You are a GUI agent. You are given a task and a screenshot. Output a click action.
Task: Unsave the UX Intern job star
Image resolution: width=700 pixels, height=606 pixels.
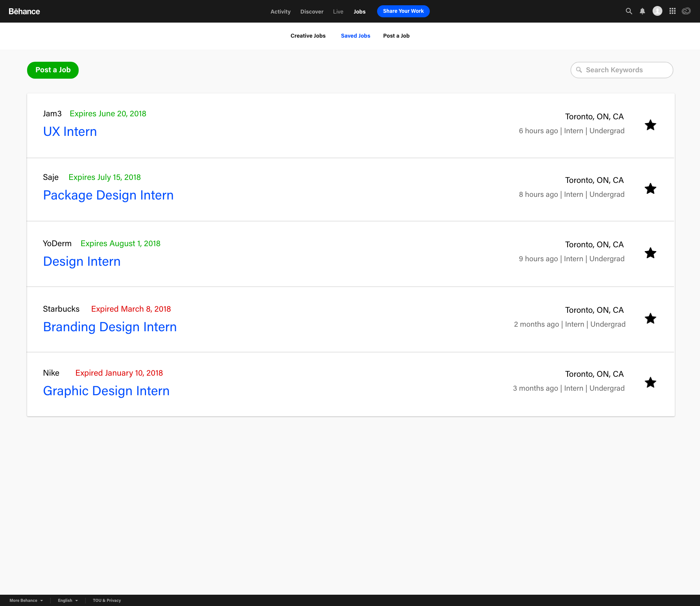click(650, 125)
